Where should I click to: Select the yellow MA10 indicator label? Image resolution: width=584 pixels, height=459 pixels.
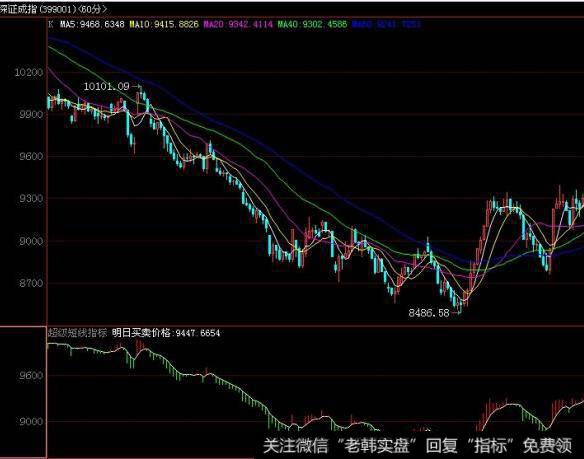164,25
